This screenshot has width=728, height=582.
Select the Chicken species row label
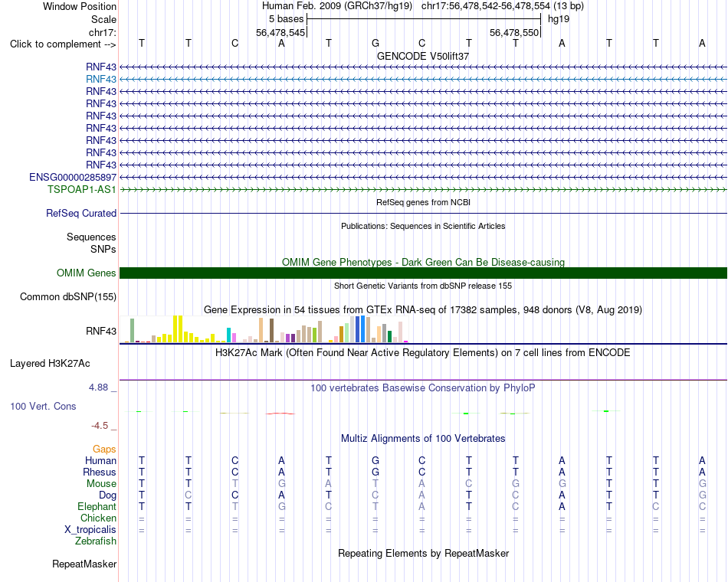[x=98, y=518]
